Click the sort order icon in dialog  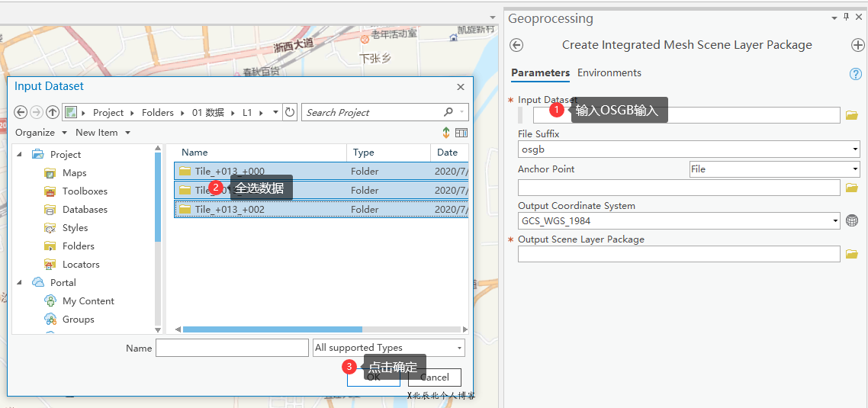(x=446, y=133)
